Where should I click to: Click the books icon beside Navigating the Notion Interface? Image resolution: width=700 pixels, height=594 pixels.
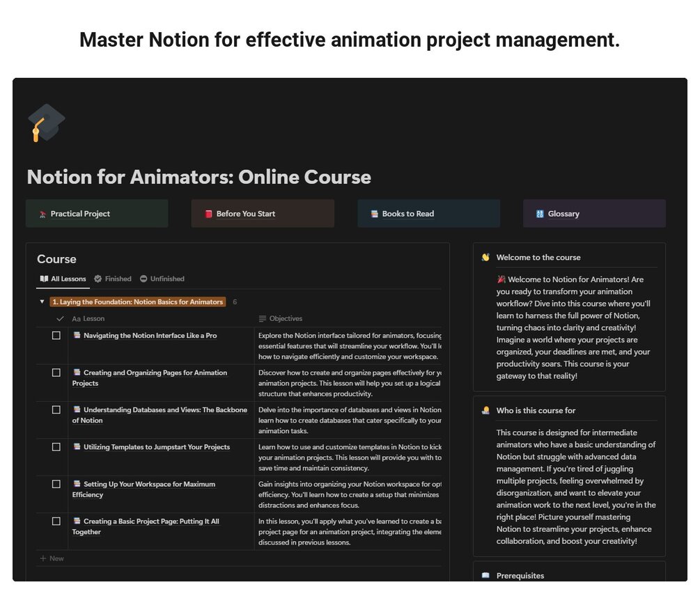(77, 335)
